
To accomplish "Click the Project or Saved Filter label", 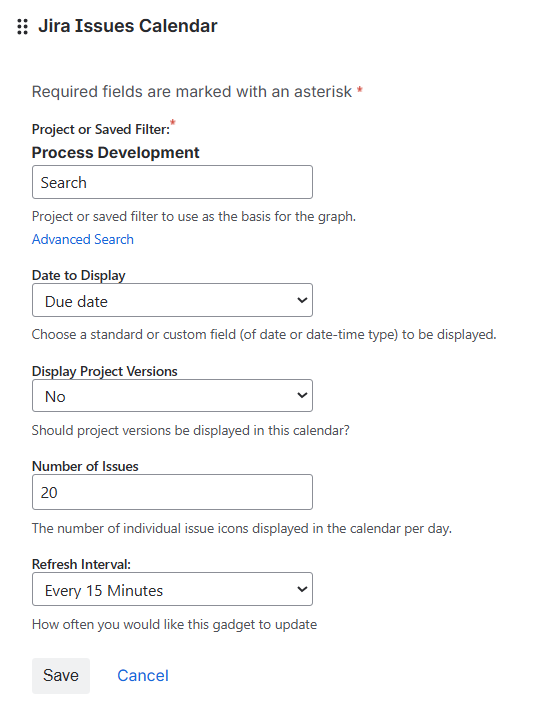I will point(101,130).
